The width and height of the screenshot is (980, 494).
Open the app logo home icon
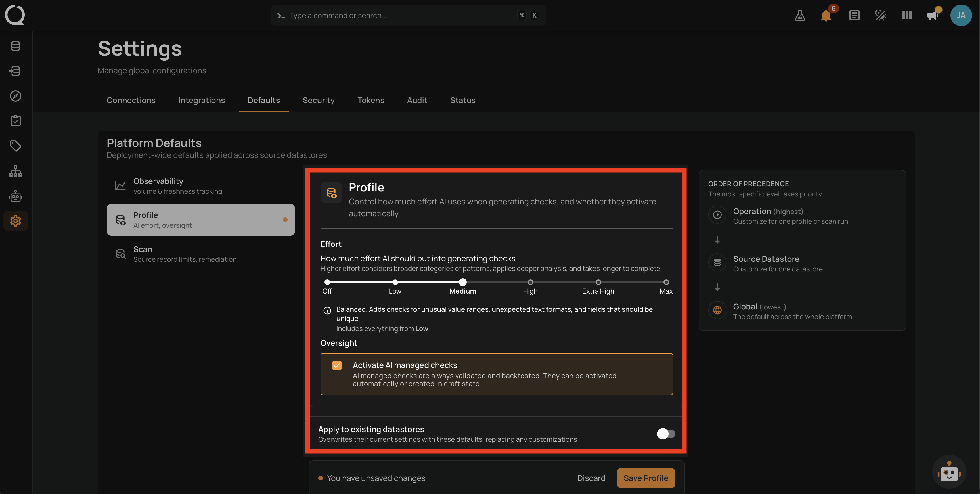point(15,15)
